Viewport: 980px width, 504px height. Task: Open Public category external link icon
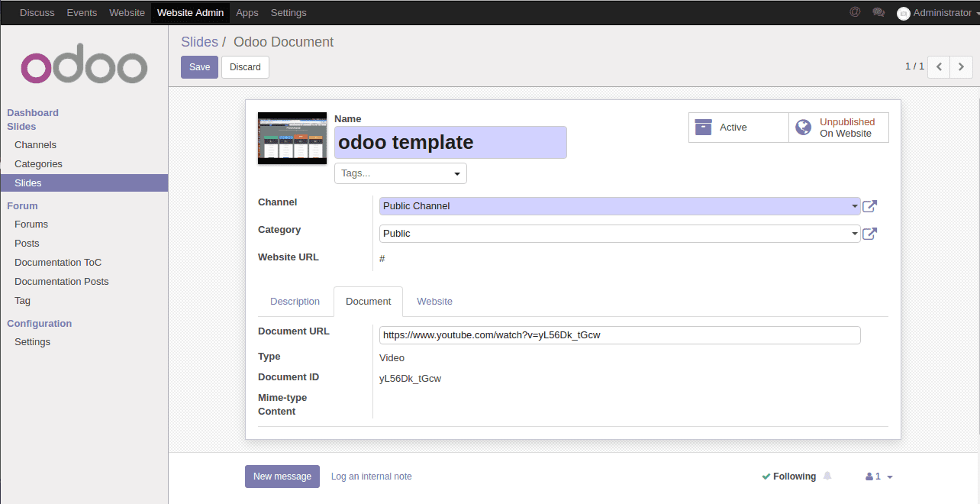click(x=869, y=234)
